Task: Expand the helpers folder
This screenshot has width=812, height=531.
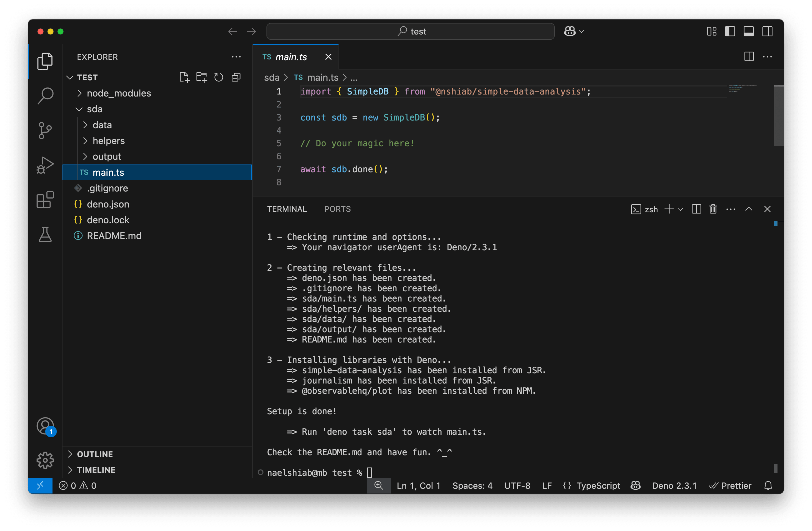Action: (157, 140)
